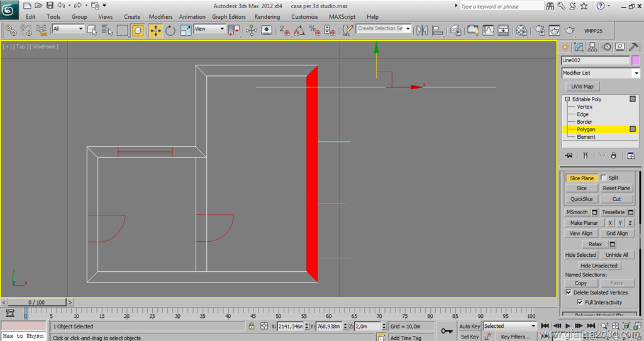Screen dimensions: 644x341
Task: Activate the Rotate tool
Action: (170, 30)
